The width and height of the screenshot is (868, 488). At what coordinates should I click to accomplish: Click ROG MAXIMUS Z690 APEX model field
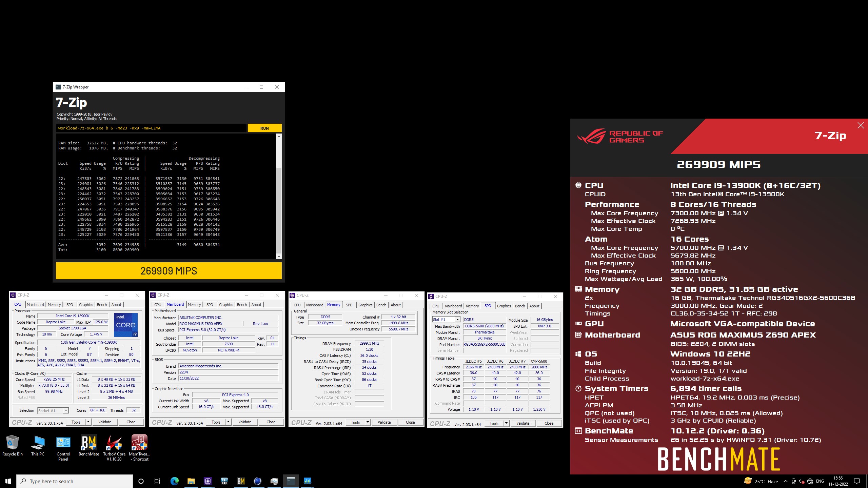click(210, 324)
